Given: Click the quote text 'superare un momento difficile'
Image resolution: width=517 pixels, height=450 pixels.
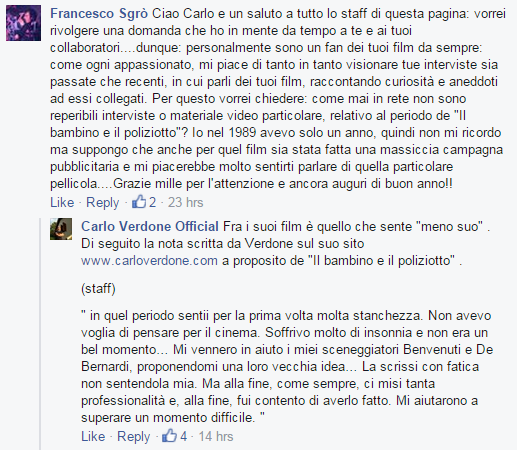Looking at the screenshot, I should pyautogui.click(x=167, y=417).
